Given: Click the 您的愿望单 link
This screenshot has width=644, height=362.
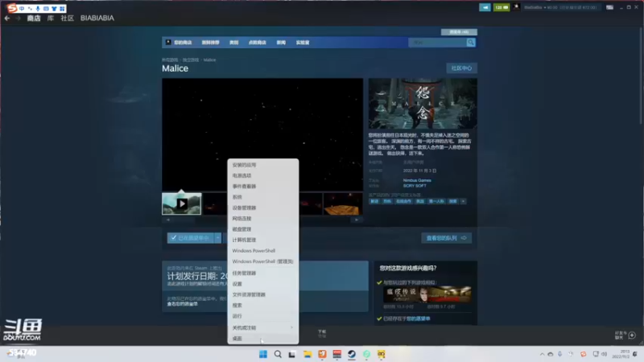Looking at the screenshot, I should click(418, 319).
